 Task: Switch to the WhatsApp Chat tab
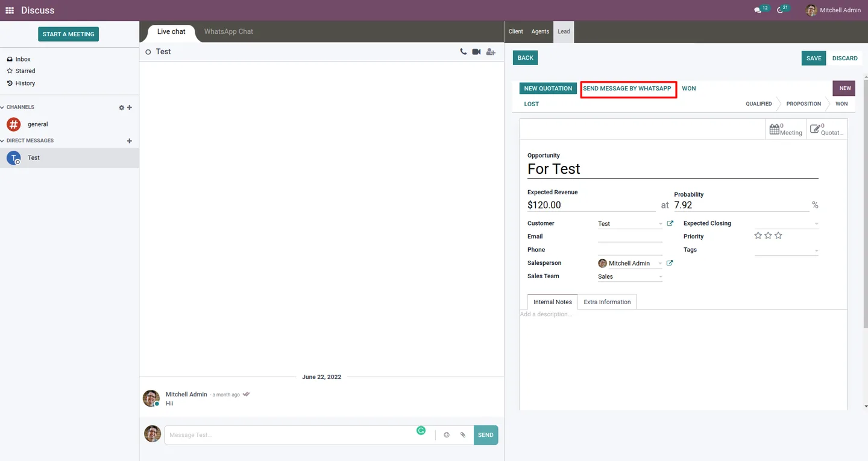point(228,32)
